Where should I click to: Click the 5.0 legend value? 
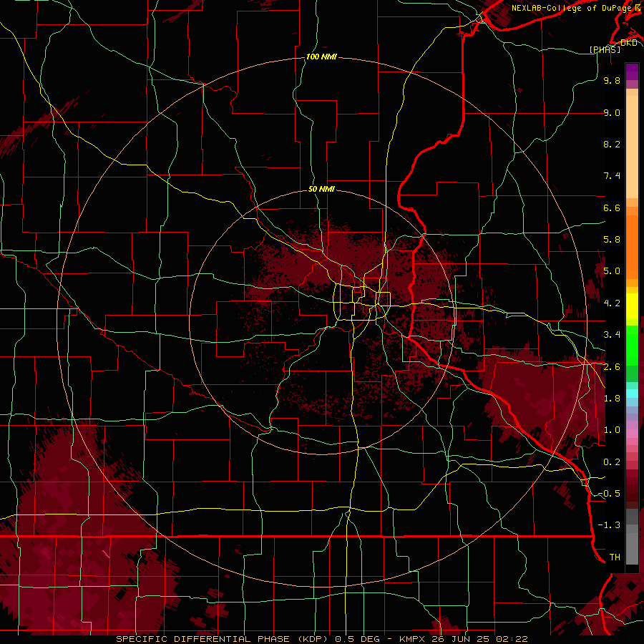click(612, 271)
